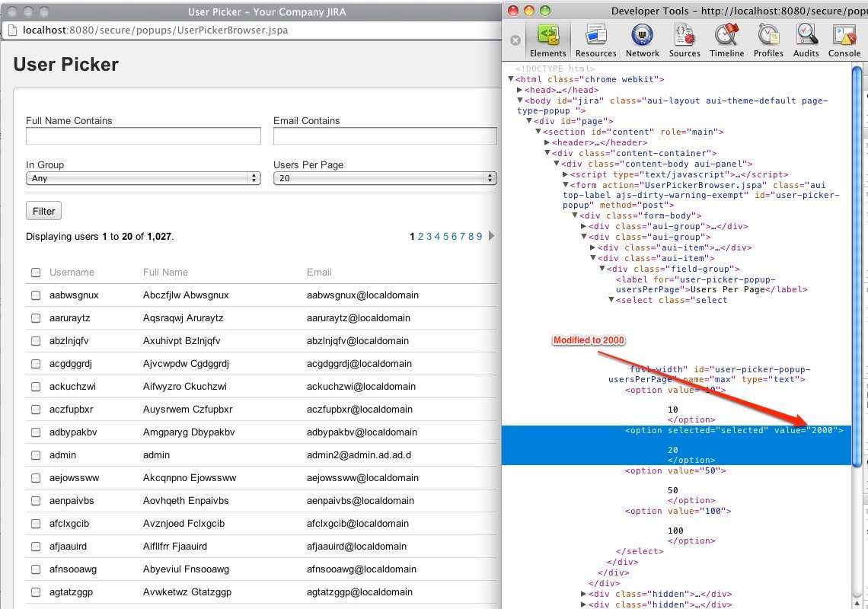Collapse the body id="jira" node
This screenshot has width=868, height=609.
coord(520,100)
